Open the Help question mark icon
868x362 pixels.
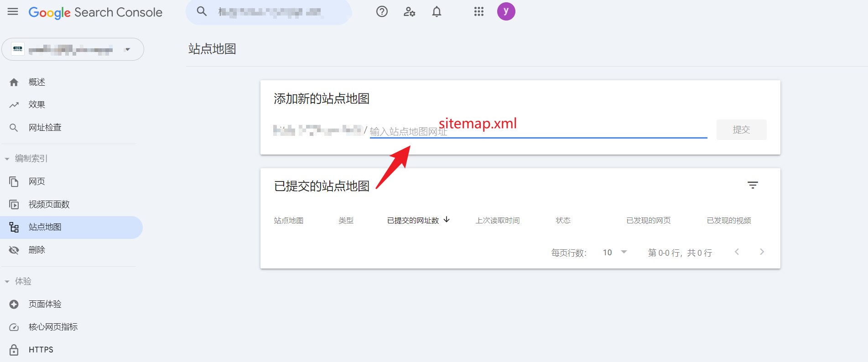(382, 11)
